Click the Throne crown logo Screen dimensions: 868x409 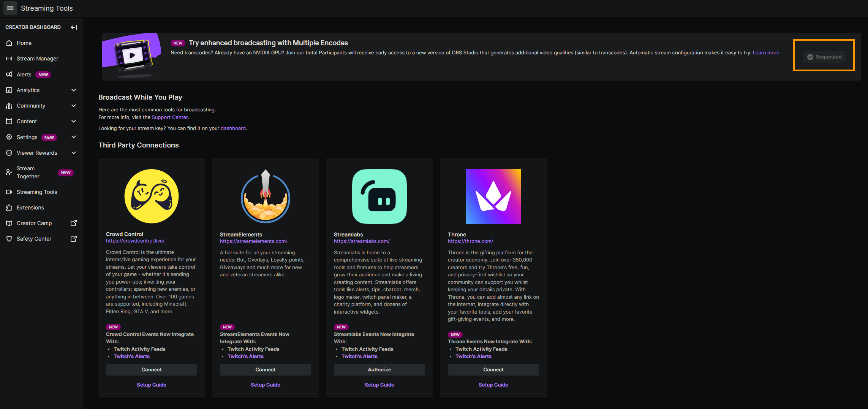493,197
